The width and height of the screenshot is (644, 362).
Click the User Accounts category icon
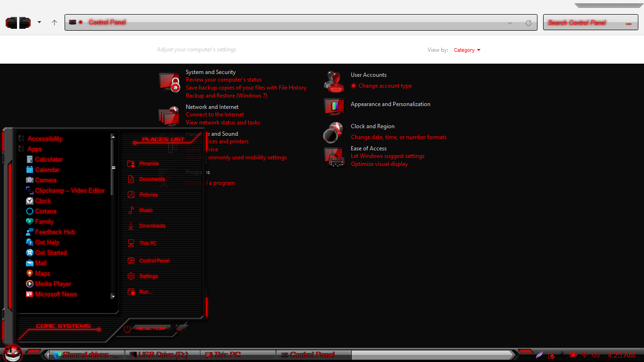334,81
